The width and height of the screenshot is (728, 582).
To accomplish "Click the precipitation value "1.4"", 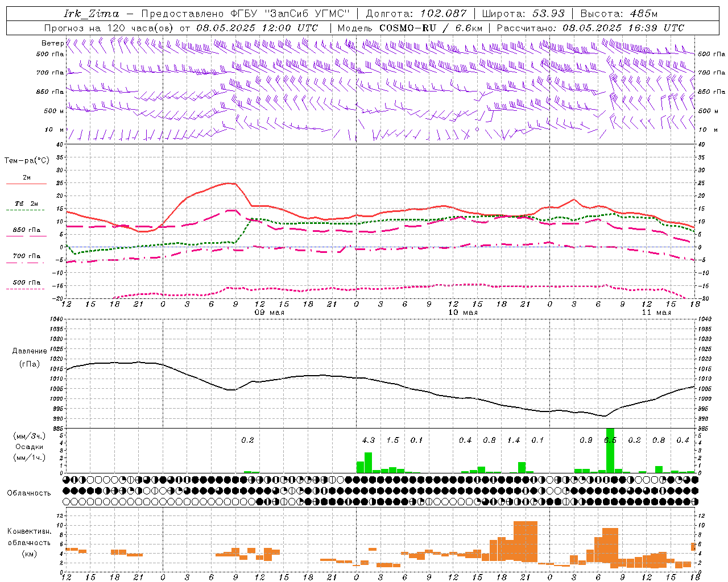I will tap(514, 440).
